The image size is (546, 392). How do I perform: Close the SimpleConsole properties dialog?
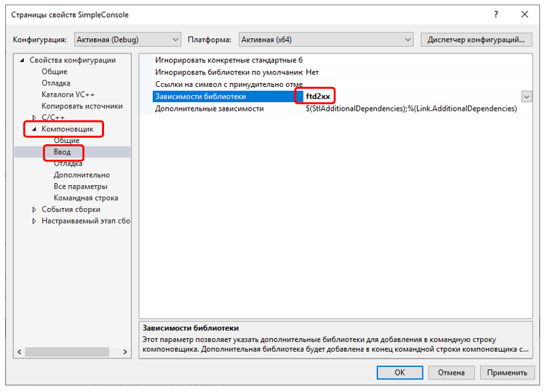[x=525, y=14]
